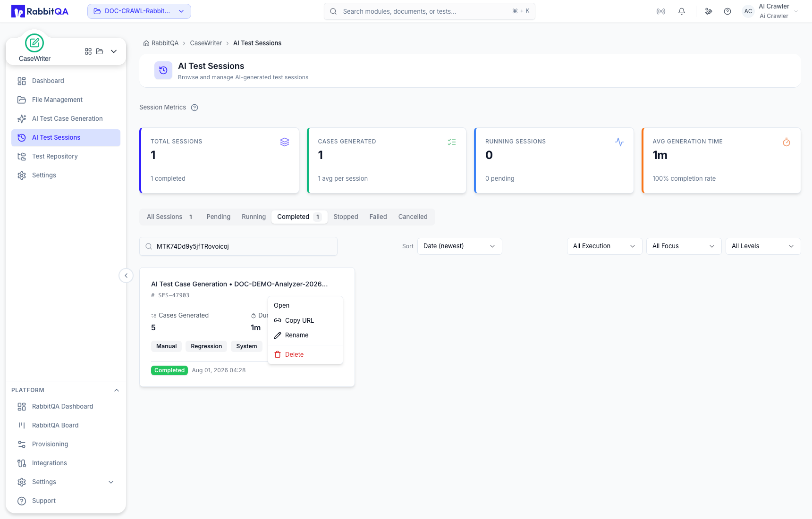Click the Delete trash icon

pos(278,354)
